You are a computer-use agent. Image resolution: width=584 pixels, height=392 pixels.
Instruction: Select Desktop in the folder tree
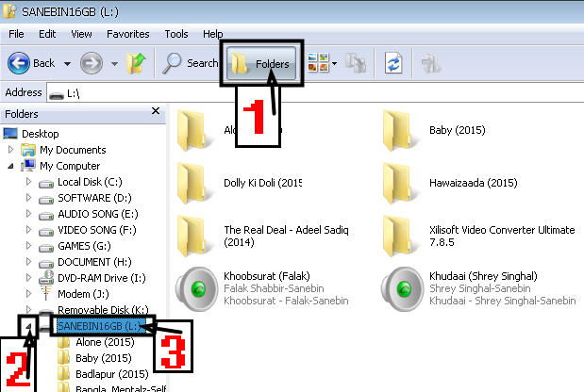pos(41,134)
